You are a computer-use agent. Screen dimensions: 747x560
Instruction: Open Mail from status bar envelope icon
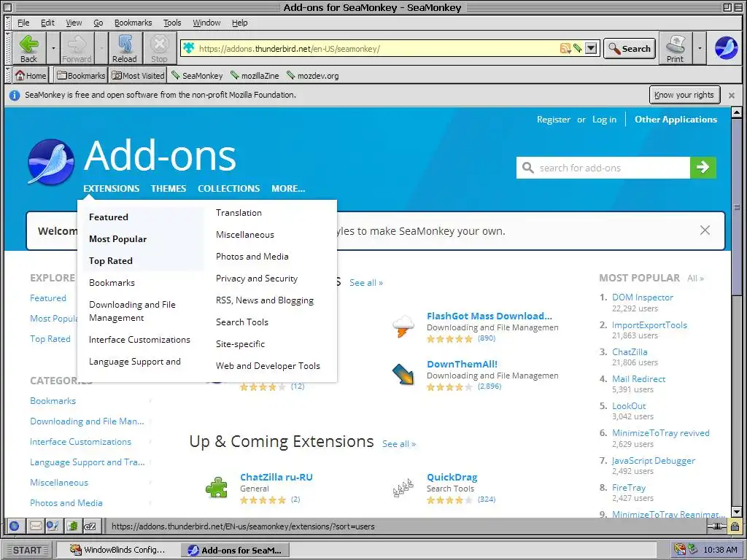pyautogui.click(x=35, y=526)
